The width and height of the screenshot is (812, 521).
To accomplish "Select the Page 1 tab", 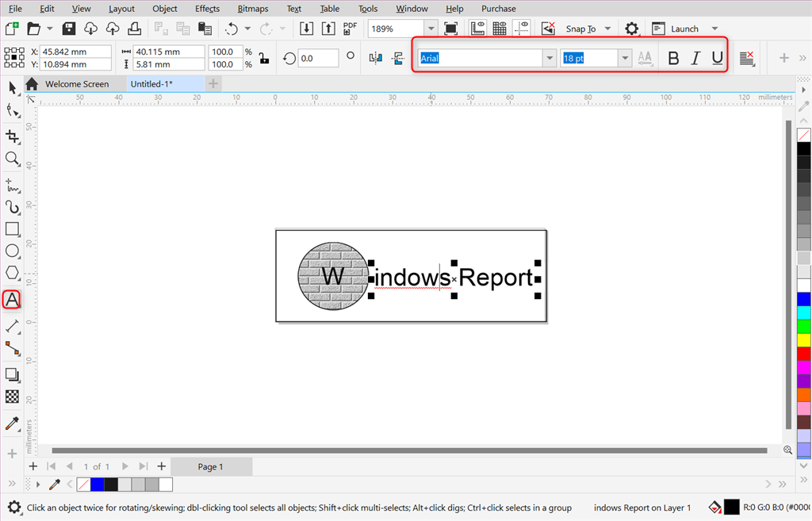I will (x=210, y=466).
